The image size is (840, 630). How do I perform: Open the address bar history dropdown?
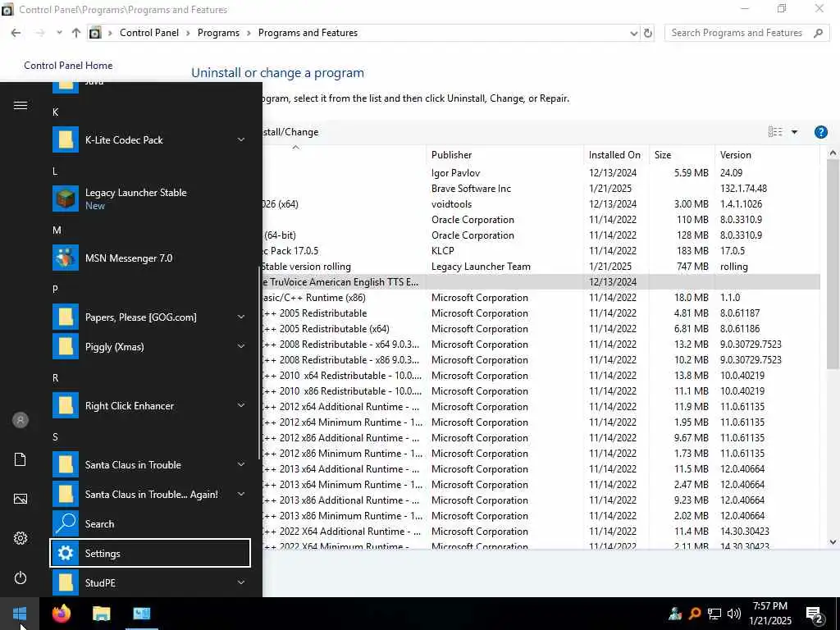click(x=634, y=33)
